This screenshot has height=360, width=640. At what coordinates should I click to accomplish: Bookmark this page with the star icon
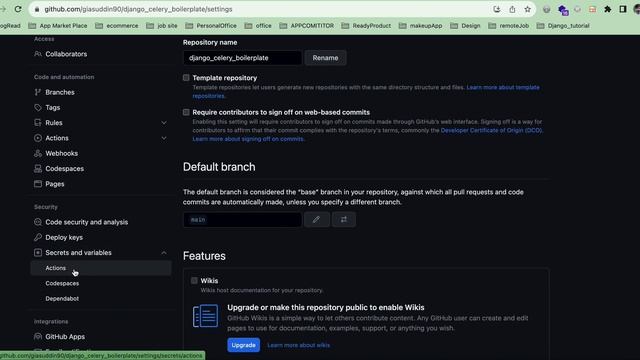point(527,9)
